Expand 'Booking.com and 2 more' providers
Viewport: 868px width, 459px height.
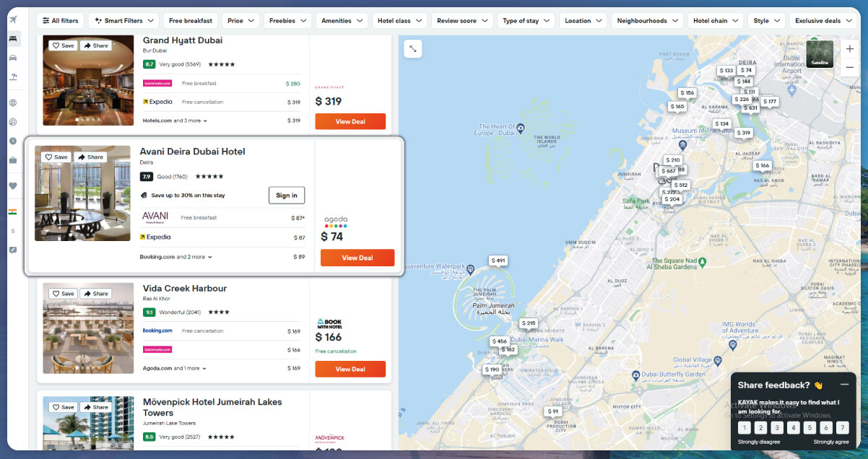point(175,256)
